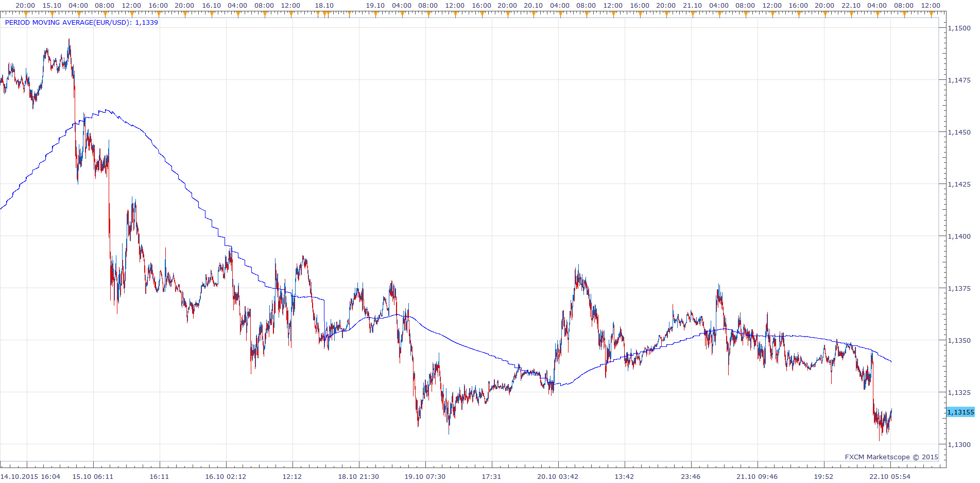980x483 pixels.
Task: Click the bottom date label 16.10 02:12
Action: 226,476
